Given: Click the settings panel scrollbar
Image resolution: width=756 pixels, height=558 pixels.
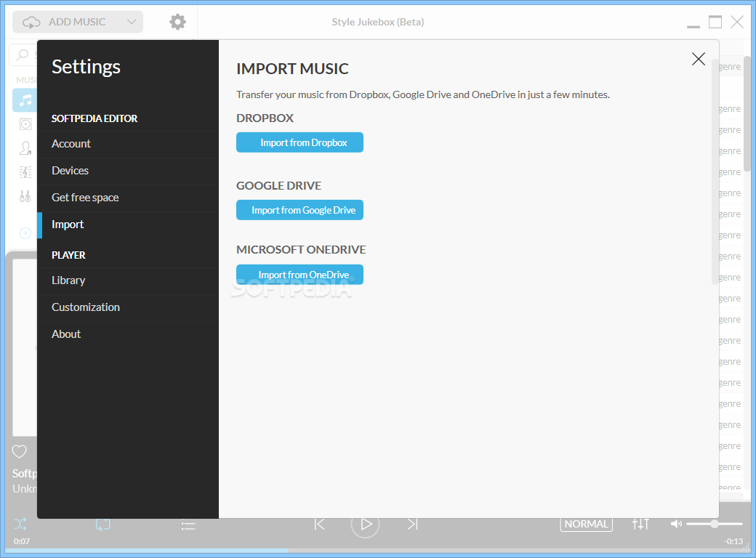Looking at the screenshot, I should tap(715, 171).
